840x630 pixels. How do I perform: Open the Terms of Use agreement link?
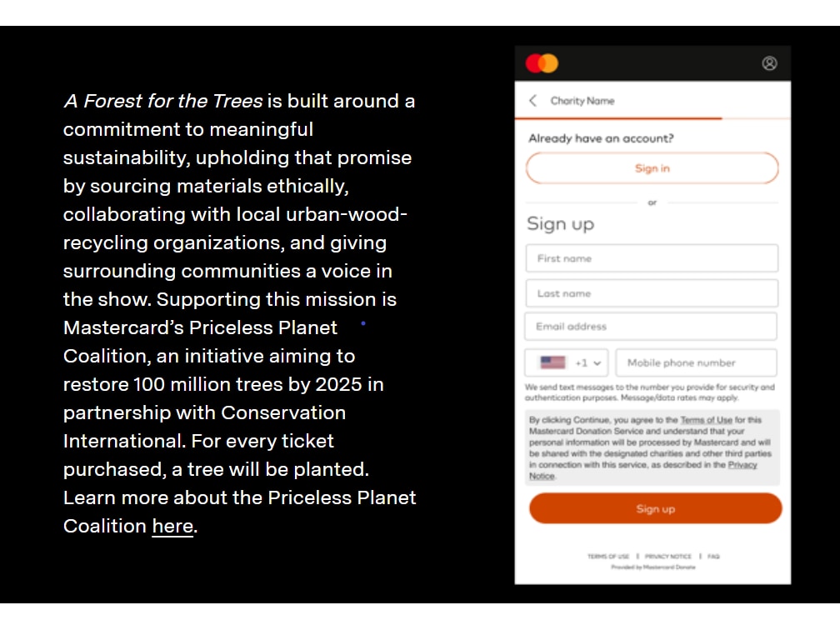coord(706,420)
